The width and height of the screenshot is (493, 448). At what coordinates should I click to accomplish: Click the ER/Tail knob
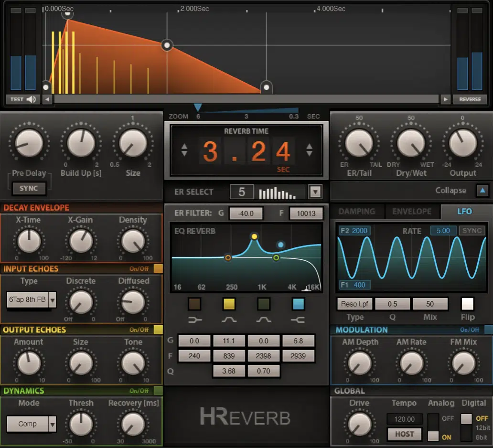(x=359, y=143)
